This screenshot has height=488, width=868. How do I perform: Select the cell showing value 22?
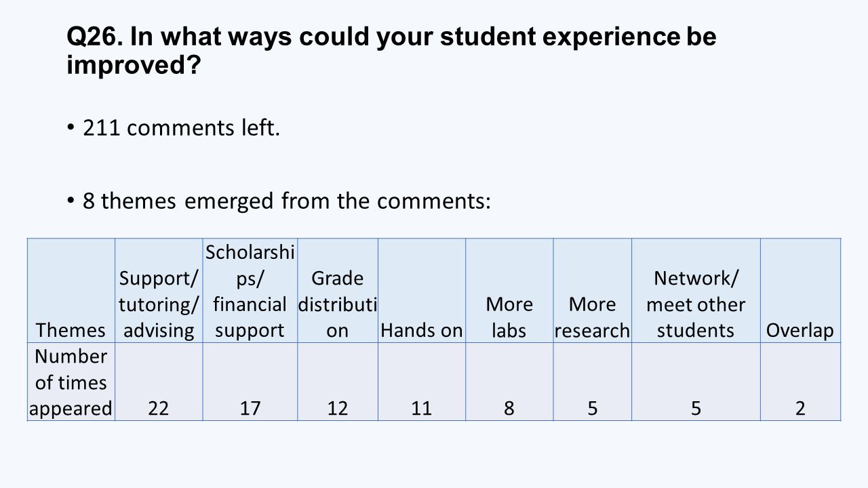pyautogui.click(x=159, y=382)
